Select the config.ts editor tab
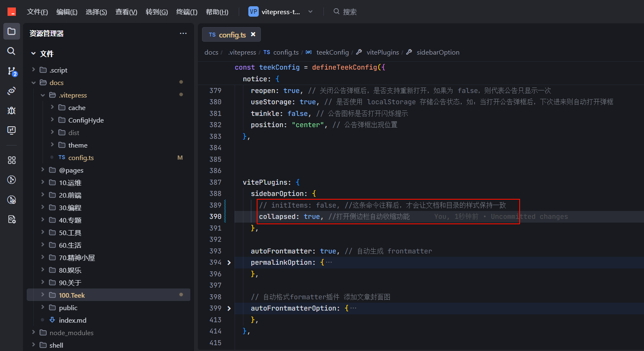Image resolution: width=644 pixels, height=351 pixels. [231, 35]
